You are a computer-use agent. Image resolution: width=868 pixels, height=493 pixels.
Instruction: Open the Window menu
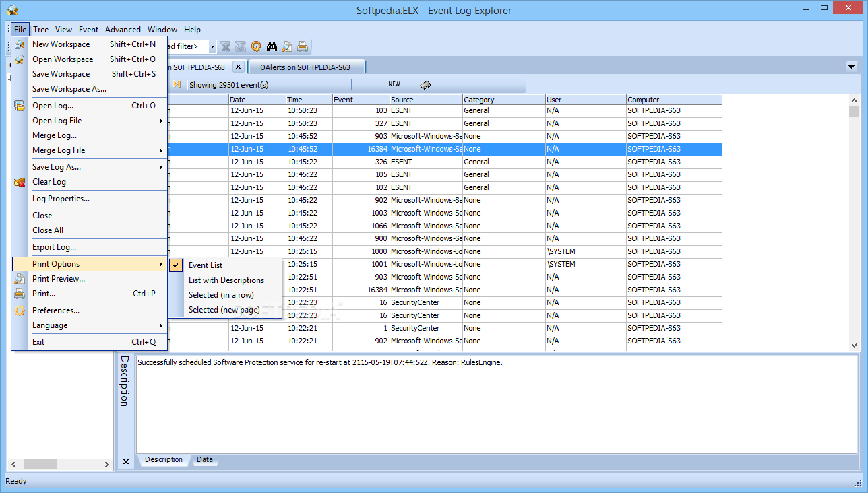click(162, 30)
